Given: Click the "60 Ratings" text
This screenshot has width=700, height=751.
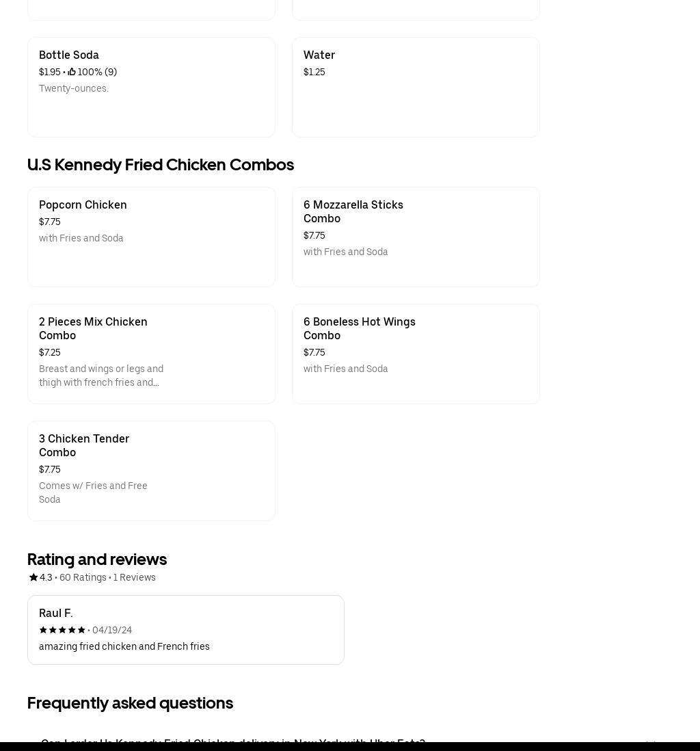Looking at the screenshot, I should click(x=83, y=577).
